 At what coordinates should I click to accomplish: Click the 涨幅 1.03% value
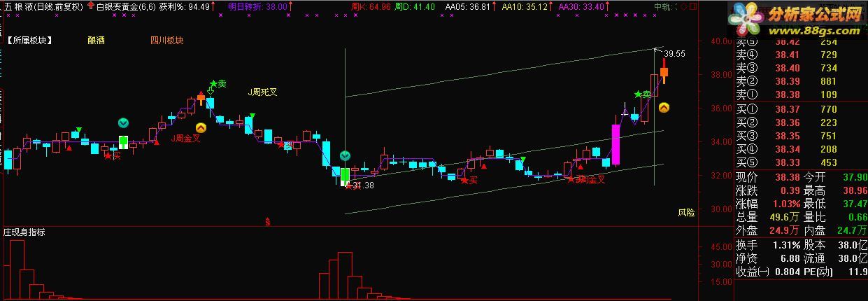click(785, 204)
